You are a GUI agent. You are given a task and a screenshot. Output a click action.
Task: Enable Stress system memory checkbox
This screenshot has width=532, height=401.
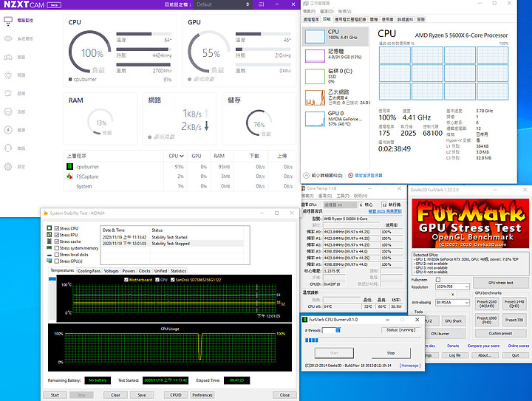[x=57, y=248]
